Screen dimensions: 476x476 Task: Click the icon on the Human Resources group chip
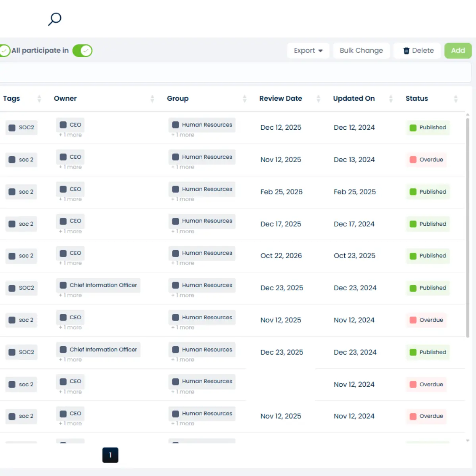(x=175, y=125)
